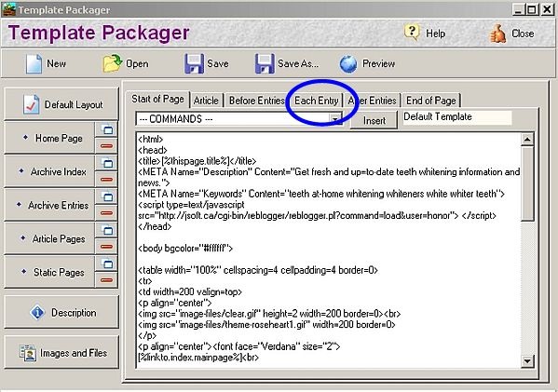Switch to the After Entries tab

(373, 101)
